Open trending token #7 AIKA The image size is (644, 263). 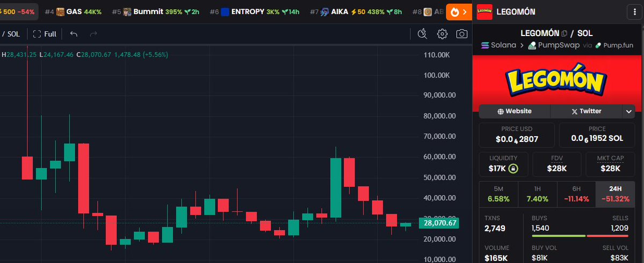356,11
